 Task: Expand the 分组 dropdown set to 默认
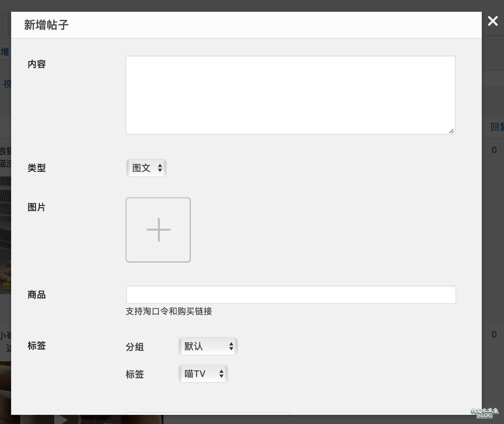click(x=208, y=346)
